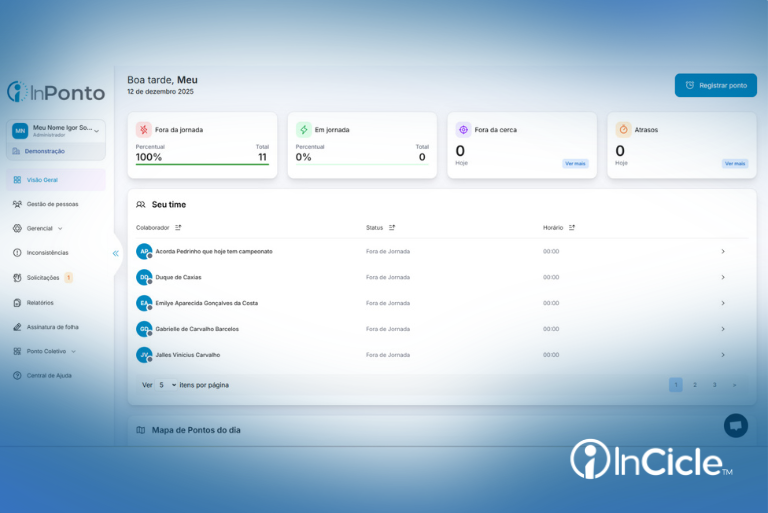This screenshot has width=768, height=513.
Task: Open details arrow for Duque de Caxias
Action: 723,277
